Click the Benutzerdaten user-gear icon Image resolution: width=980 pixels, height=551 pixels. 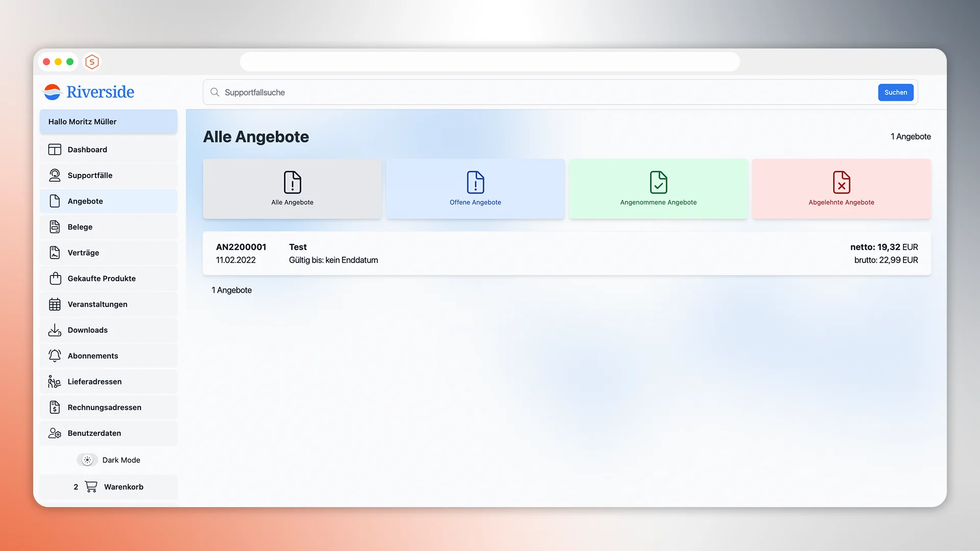click(x=55, y=433)
